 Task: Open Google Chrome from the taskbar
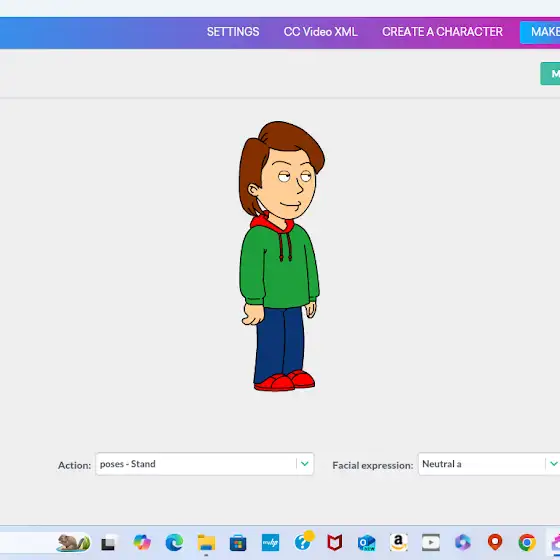[527, 543]
